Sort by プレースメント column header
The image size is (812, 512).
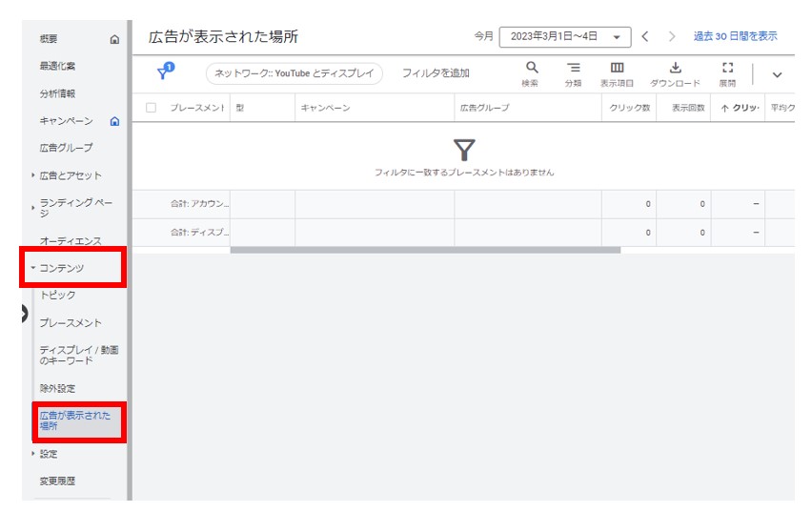click(x=197, y=108)
